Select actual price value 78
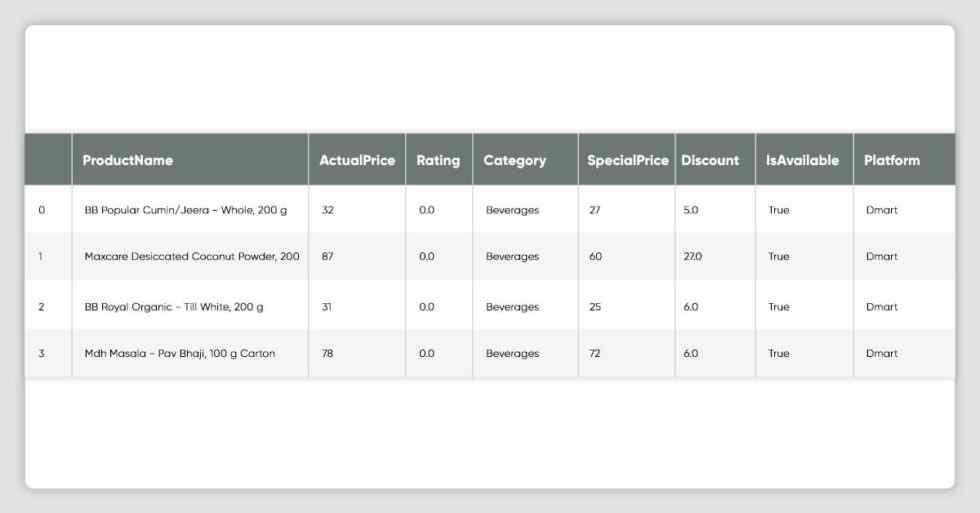This screenshot has width=980, height=513. pos(328,353)
